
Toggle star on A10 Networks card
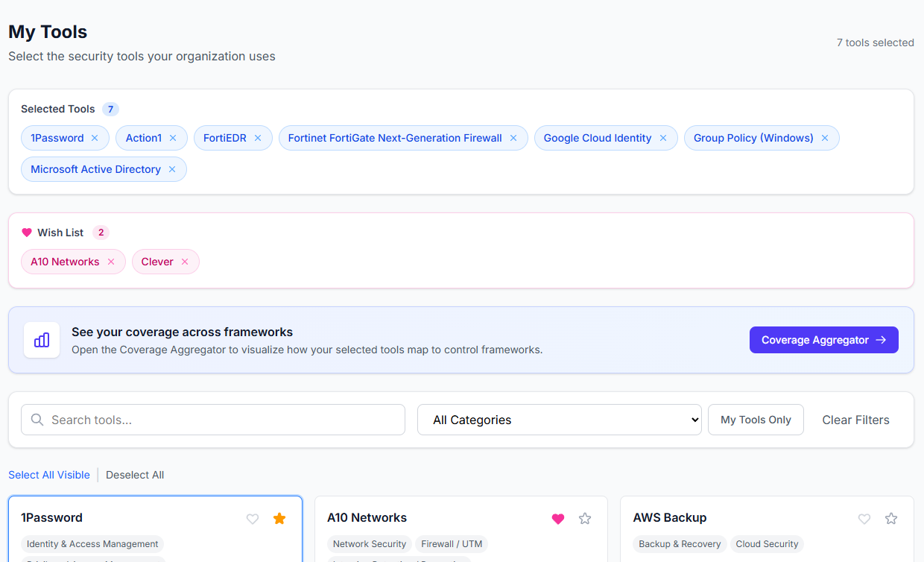pos(585,518)
